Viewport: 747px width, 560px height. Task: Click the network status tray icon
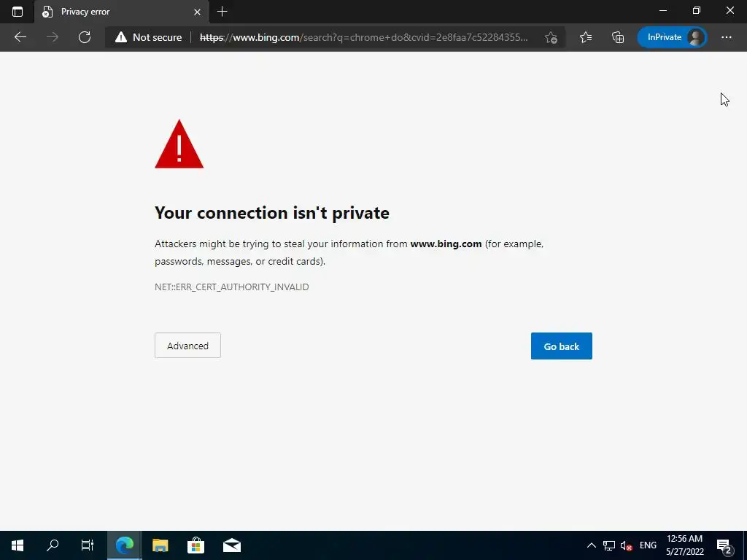point(609,545)
